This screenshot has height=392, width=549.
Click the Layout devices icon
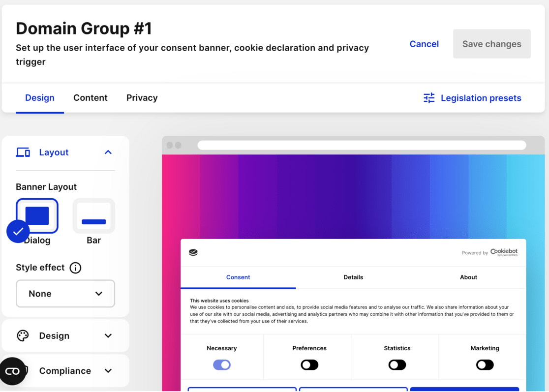pos(23,152)
